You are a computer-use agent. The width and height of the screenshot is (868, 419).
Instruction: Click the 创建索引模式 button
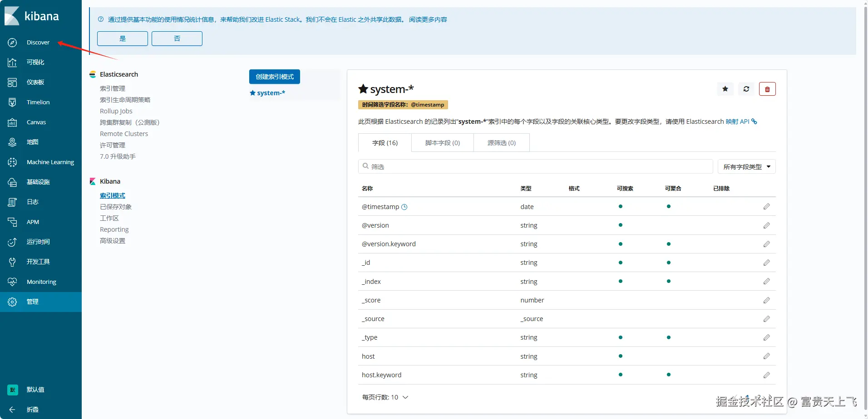coord(275,77)
